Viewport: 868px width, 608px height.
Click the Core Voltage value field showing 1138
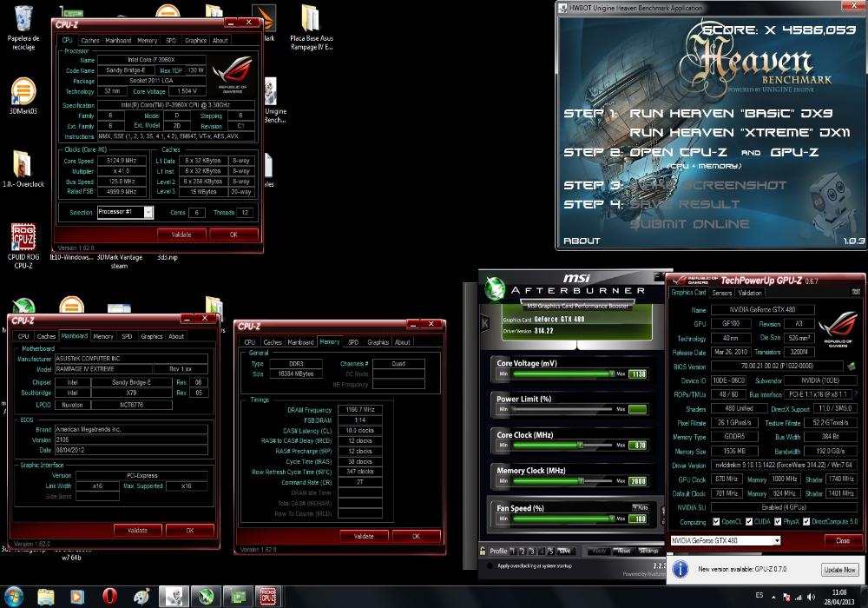[638, 373]
